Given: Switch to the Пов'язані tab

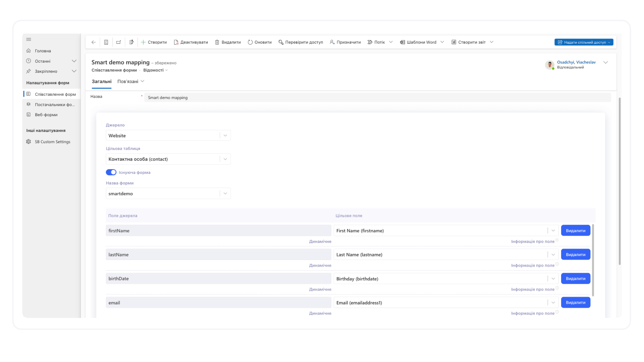Looking at the screenshot, I should (131, 81).
